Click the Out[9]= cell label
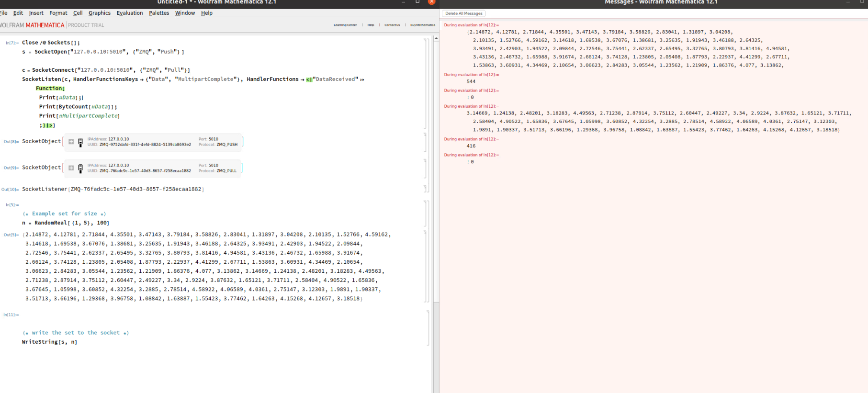The height and width of the screenshot is (393, 868). click(11, 168)
